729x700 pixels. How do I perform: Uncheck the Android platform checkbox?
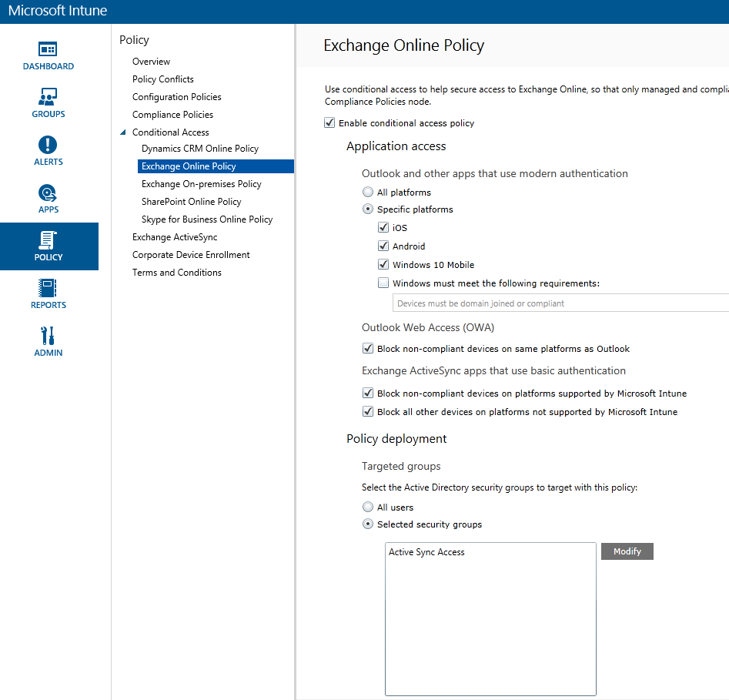[383, 246]
